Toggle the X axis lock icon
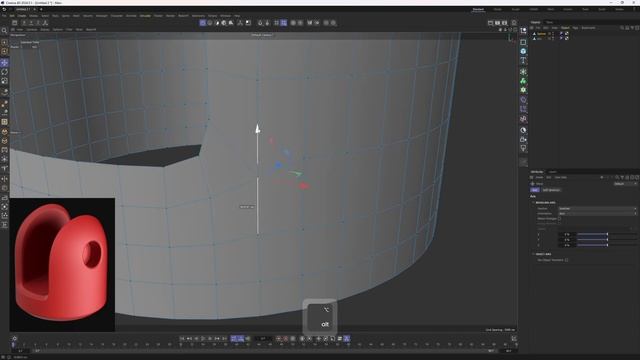640x360 pixels. click(x=24, y=23)
